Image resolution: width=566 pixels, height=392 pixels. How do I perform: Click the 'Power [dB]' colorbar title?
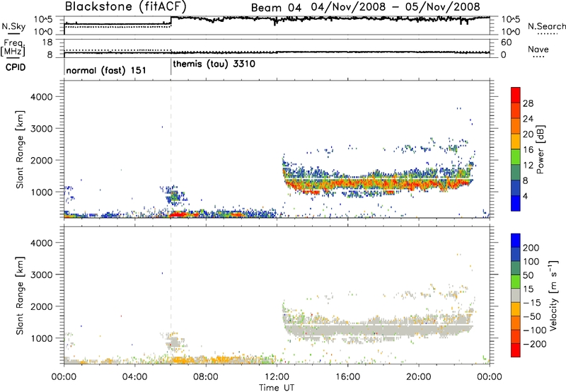tap(541, 149)
